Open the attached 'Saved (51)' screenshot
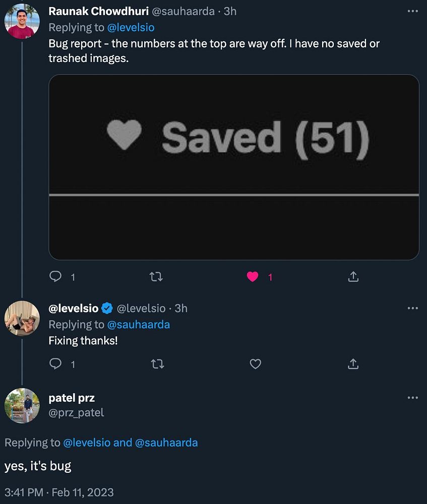The image size is (427, 504). [x=234, y=167]
